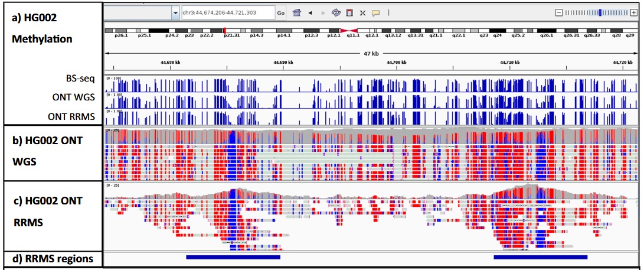644x270 pixels.
Task: Click the locus field showing chr3:44,674,206-44,721,303
Action: pyautogui.click(x=228, y=13)
